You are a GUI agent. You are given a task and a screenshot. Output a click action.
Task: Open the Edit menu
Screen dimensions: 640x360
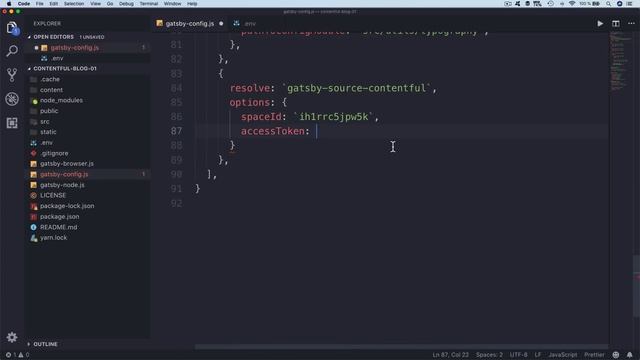point(53,4)
